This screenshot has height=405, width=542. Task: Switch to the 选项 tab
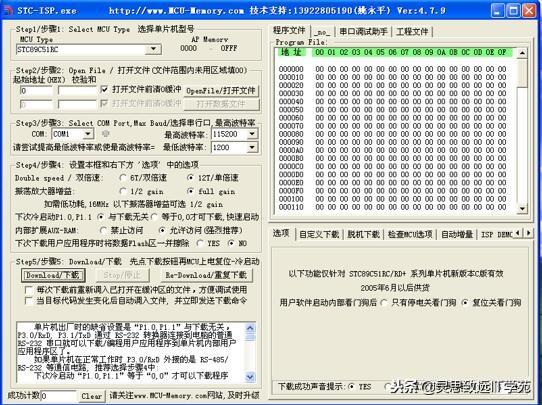[281, 233]
